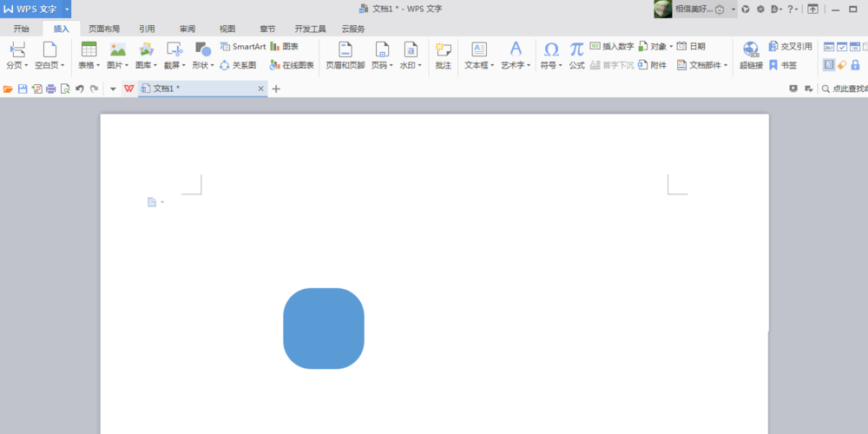
Task: Click the WPS 文字 application button
Action: pos(30,9)
